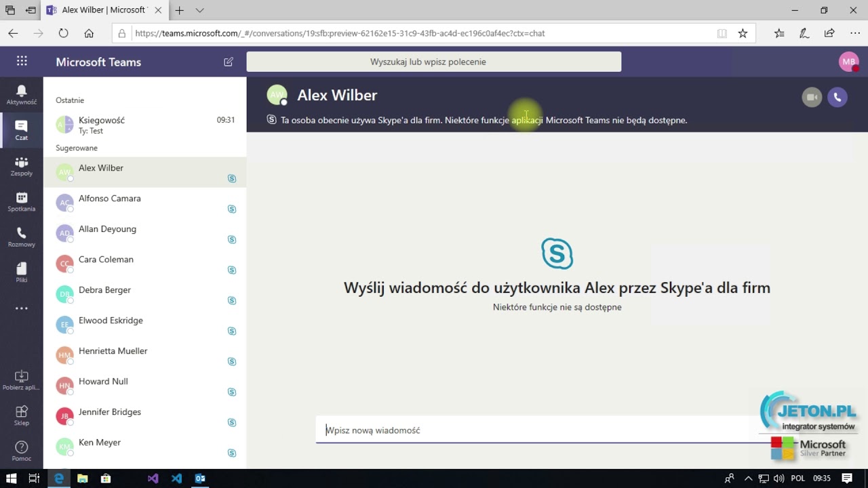The image size is (868, 488).
Task: Open the Zespoły teams section
Action: [22, 166]
